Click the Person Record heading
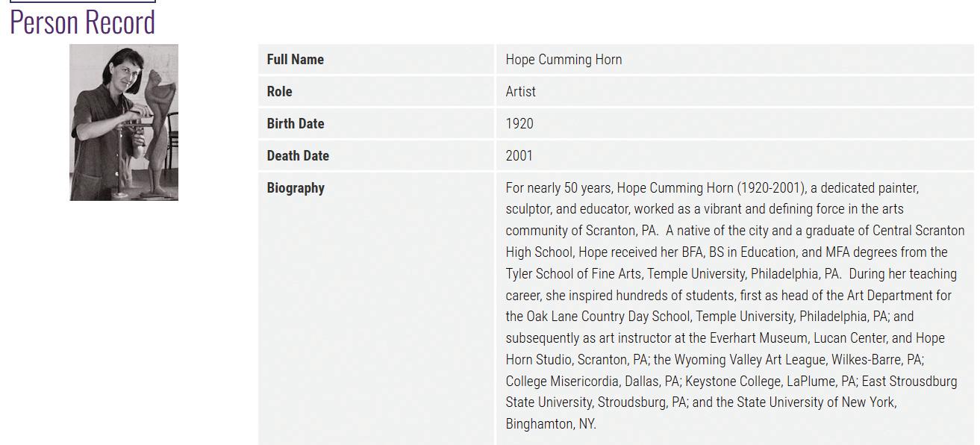Image resolution: width=980 pixels, height=445 pixels. pyautogui.click(x=82, y=22)
